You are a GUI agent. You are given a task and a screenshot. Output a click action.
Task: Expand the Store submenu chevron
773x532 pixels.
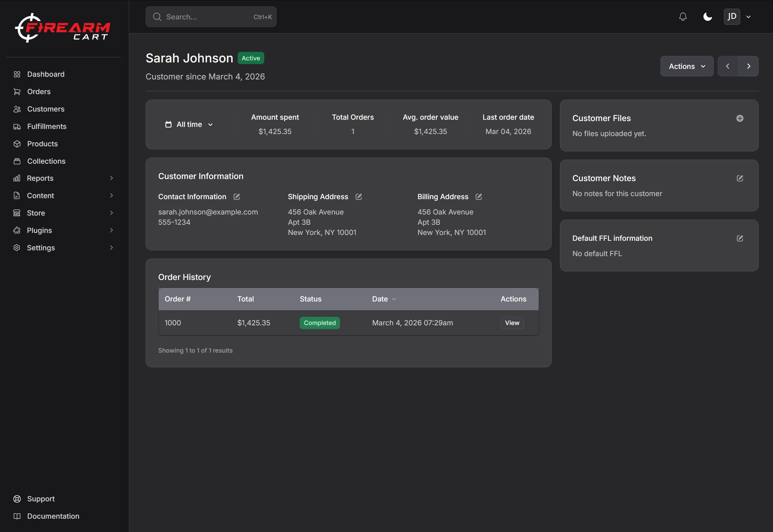tap(112, 213)
